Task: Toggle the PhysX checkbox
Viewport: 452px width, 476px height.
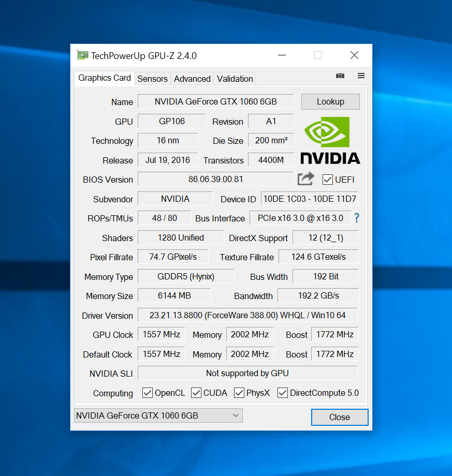Action: 239,393
